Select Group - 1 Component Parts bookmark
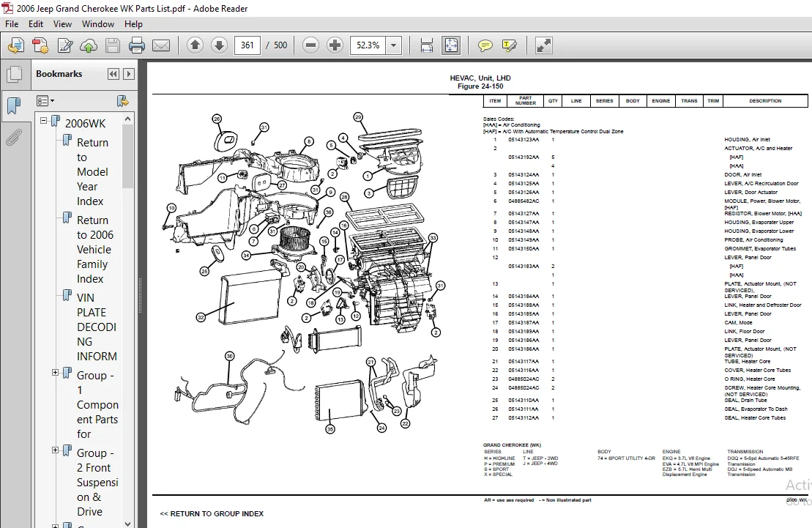This screenshot has width=812, height=528. [97, 405]
